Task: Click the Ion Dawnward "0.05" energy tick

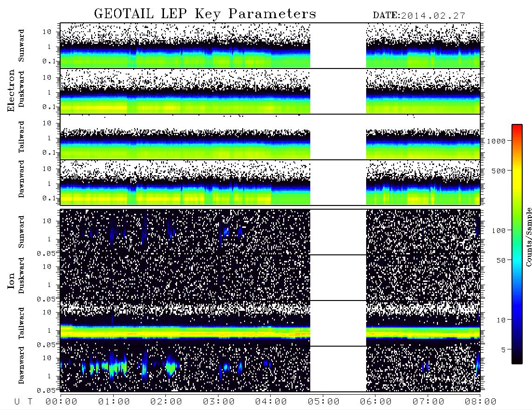Action: pyautogui.click(x=46, y=390)
